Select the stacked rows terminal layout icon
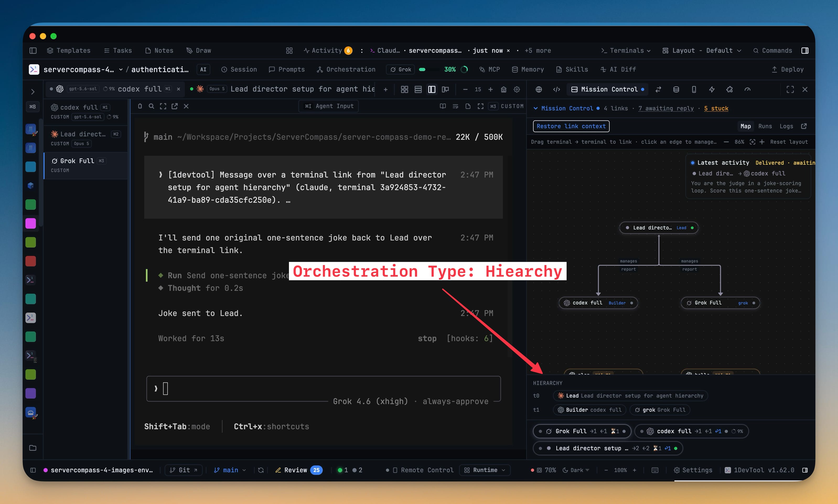Image resolution: width=838 pixels, height=504 pixels. [x=418, y=89]
